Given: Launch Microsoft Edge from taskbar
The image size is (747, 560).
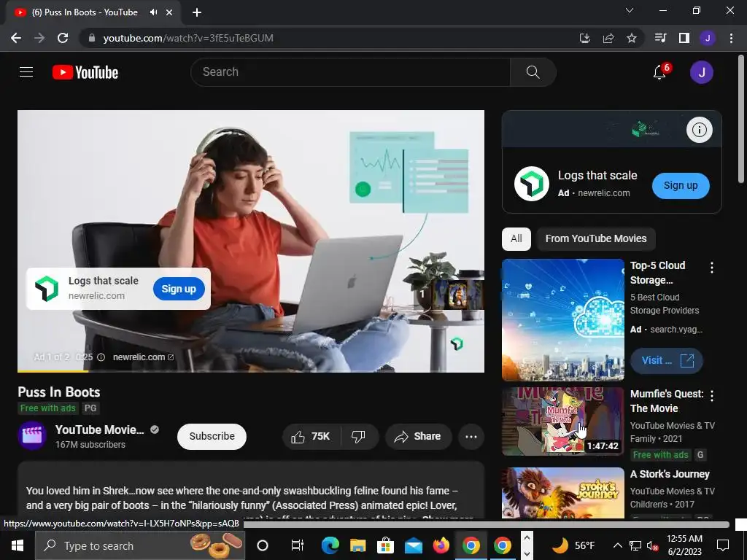Looking at the screenshot, I should (330, 545).
